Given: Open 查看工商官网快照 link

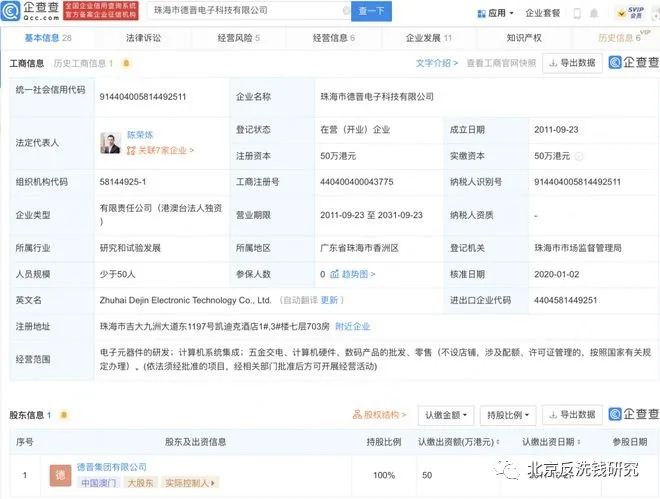Looking at the screenshot, I should point(501,63).
